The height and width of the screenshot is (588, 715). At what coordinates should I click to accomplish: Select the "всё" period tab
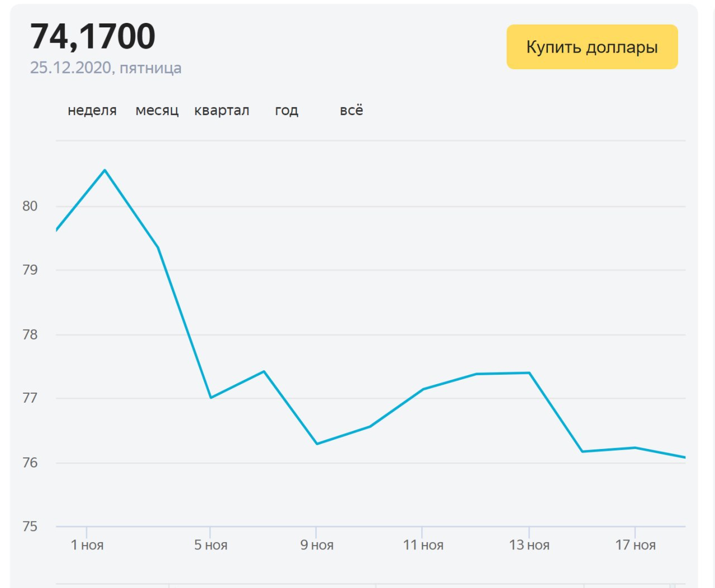[x=351, y=110]
